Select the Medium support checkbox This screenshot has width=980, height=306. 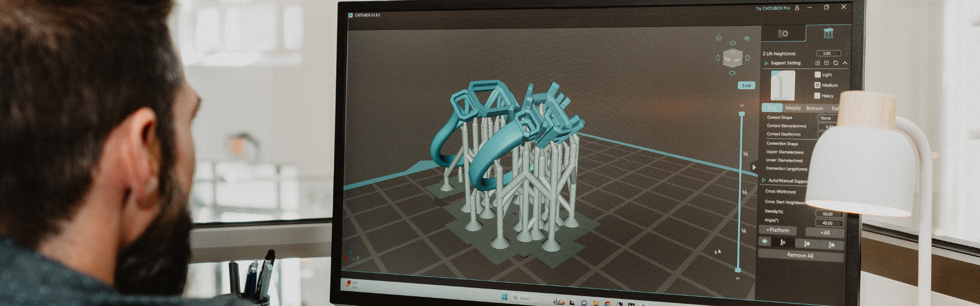pyautogui.click(x=817, y=85)
